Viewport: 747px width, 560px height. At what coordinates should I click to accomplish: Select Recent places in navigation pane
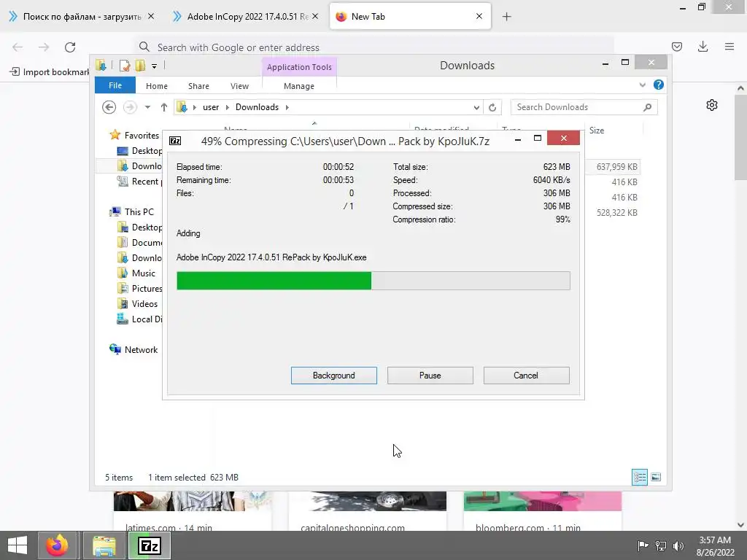coord(139,182)
